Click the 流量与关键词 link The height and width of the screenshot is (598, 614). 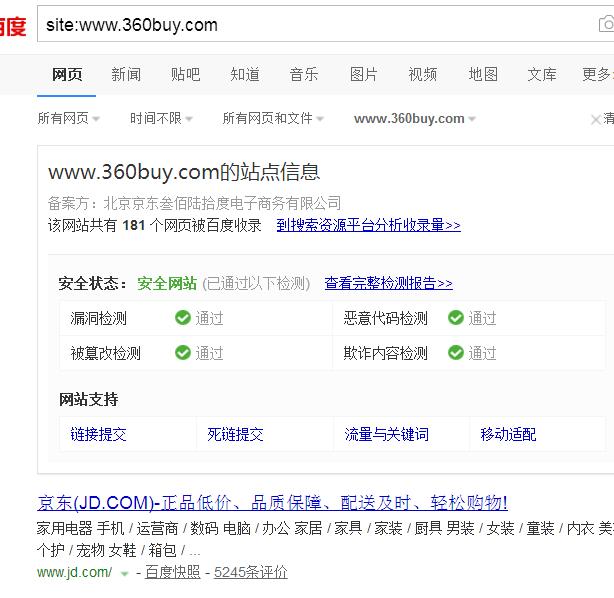pos(387,434)
